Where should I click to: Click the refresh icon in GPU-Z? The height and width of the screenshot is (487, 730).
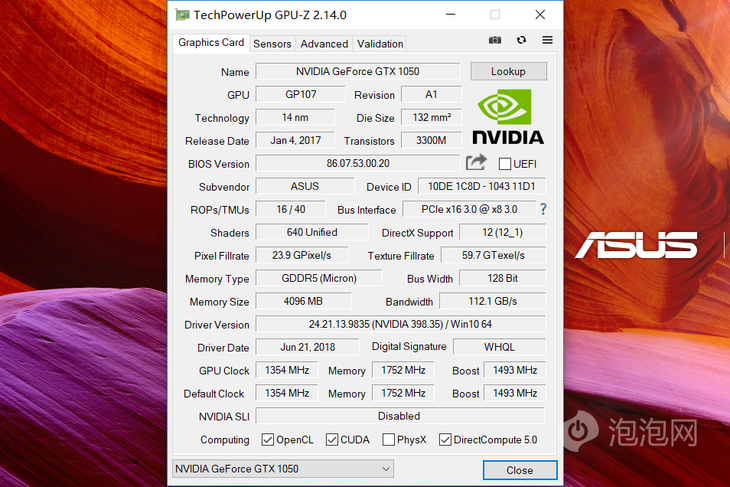tap(521, 40)
